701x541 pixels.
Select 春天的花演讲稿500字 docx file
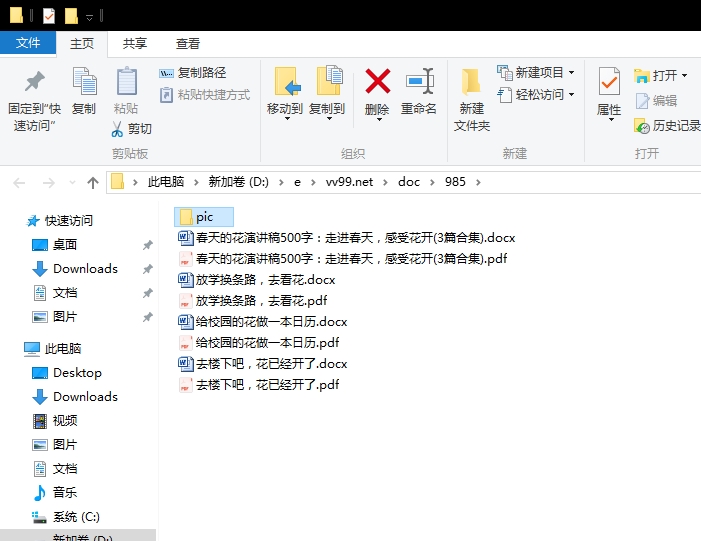[x=346, y=237]
